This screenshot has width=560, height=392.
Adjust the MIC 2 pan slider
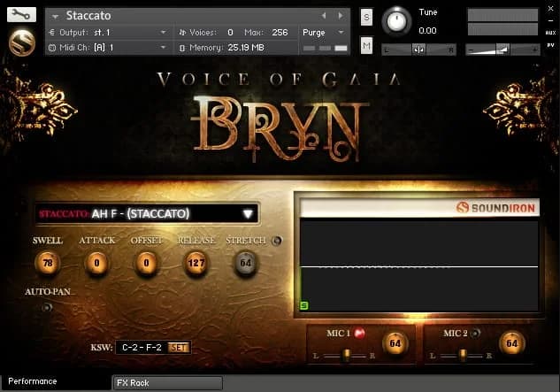[x=462, y=356]
